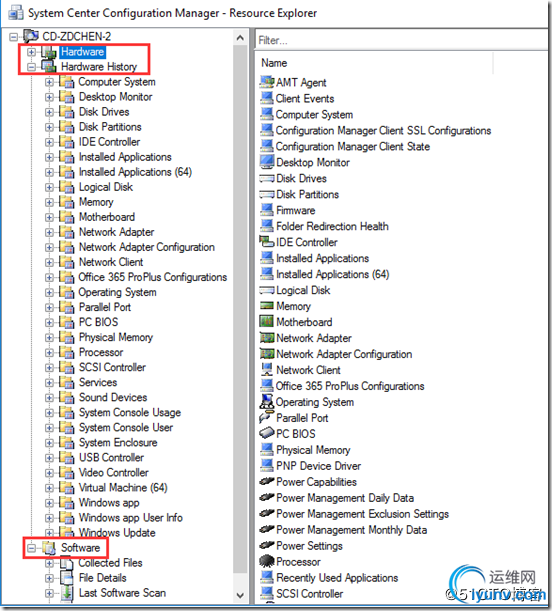Collapse the Hardware History tree node
Image resolution: width=552 pixels, height=611 pixels.
click(31, 67)
